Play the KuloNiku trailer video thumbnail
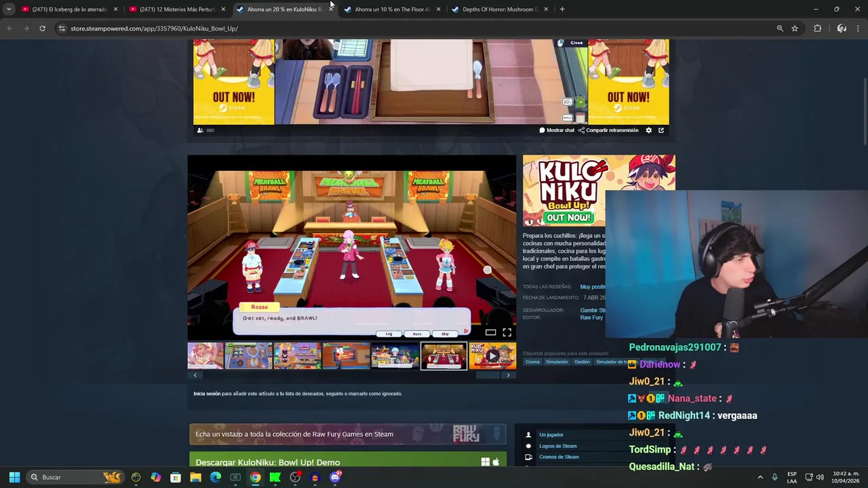 pos(492,356)
